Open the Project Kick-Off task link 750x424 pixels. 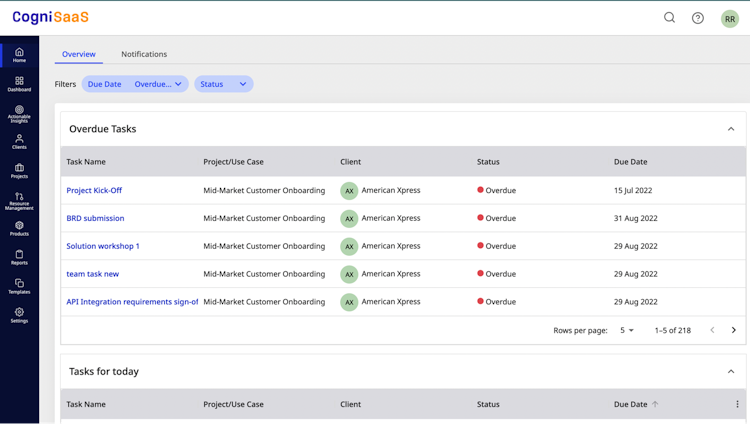pos(94,190)
